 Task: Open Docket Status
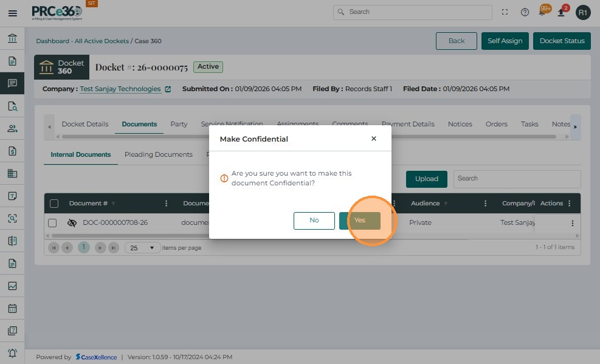click(562, 41)
